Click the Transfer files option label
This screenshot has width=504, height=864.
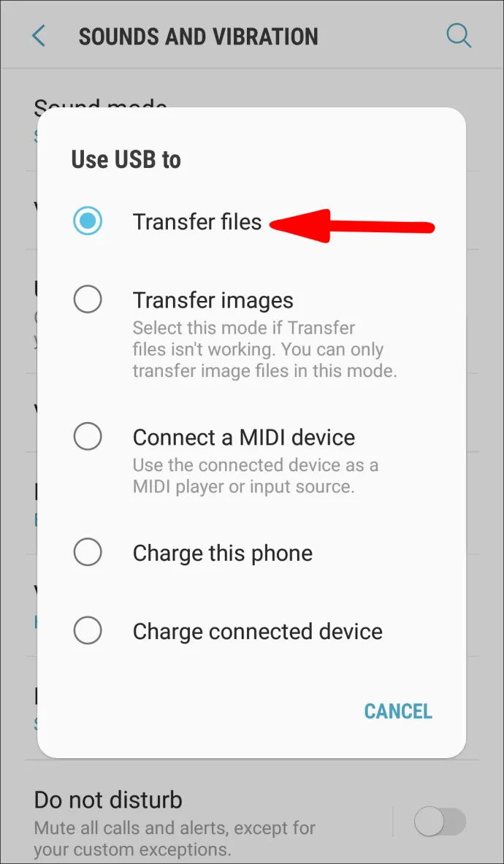coord(197,221)
